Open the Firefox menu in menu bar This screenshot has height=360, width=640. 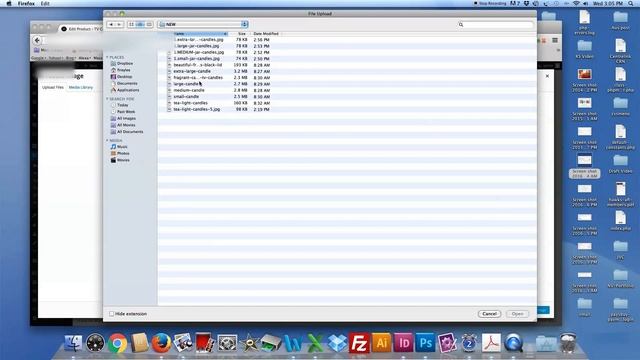(26, 3)
